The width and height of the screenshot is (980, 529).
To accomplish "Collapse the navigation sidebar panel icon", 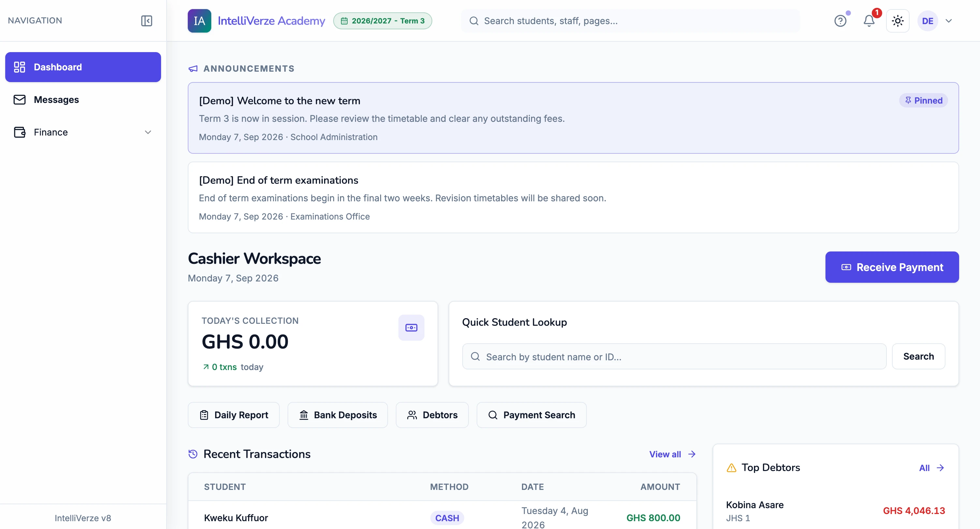I will [x=146, y=21].
